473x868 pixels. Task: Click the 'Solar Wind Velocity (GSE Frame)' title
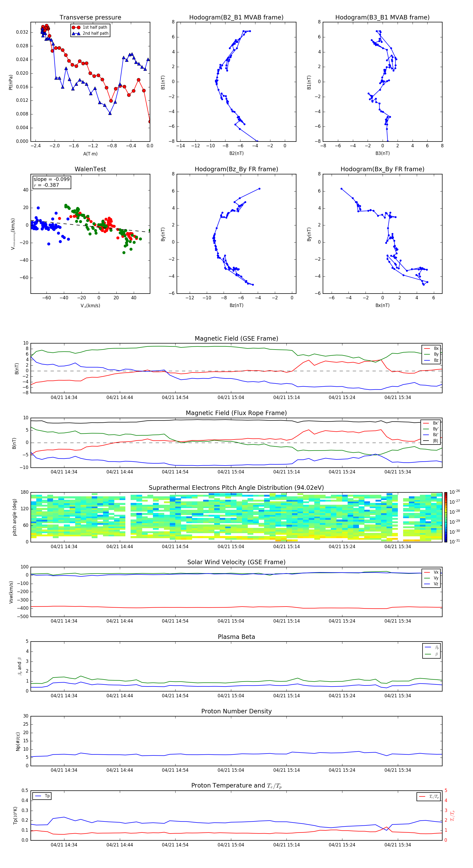coord(236,562)
